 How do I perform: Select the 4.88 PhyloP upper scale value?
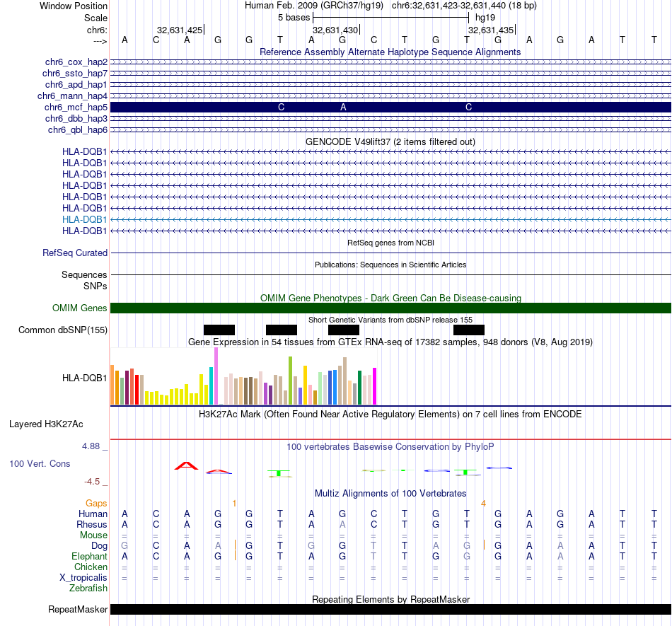click(91, 446)
